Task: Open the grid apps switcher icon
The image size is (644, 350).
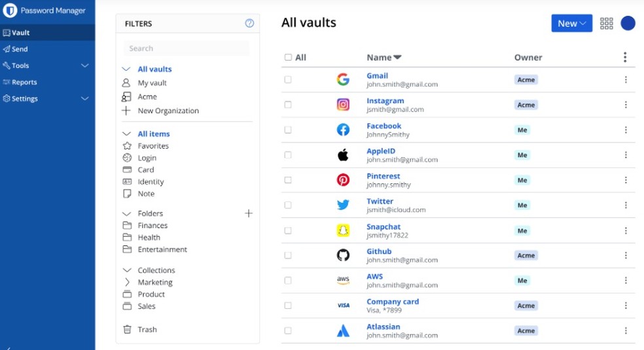Action: coord(606,24)
